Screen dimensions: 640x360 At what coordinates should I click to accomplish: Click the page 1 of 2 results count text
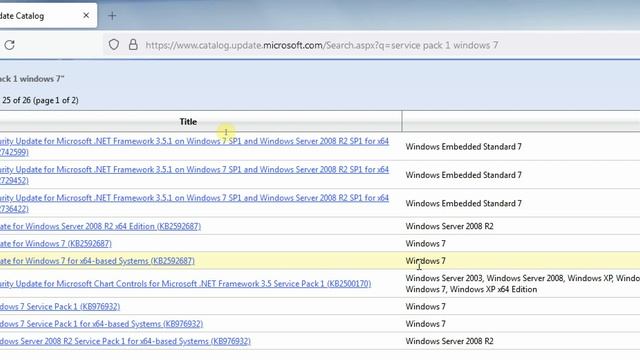(40, 100)
